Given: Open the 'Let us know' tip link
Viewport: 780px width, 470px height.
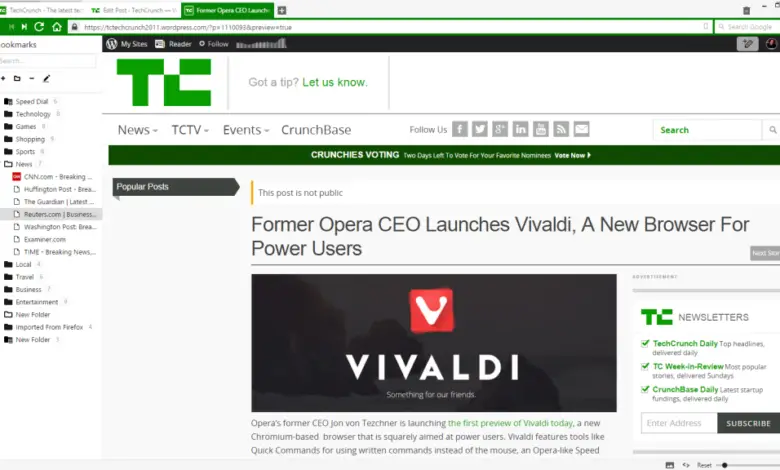Looking at the screenshot, I should click(x=335, y=82).
